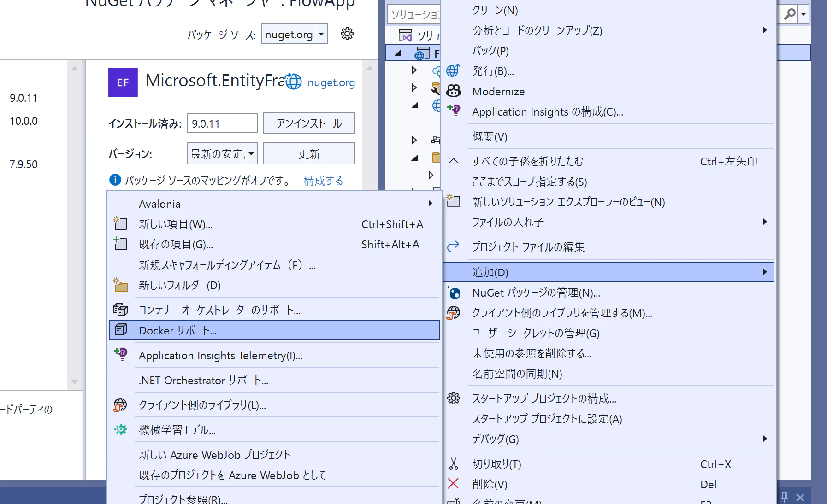Select version 10.0.0 in the package list
Screen dimensions: 827x504
click(x=24, y=121)
